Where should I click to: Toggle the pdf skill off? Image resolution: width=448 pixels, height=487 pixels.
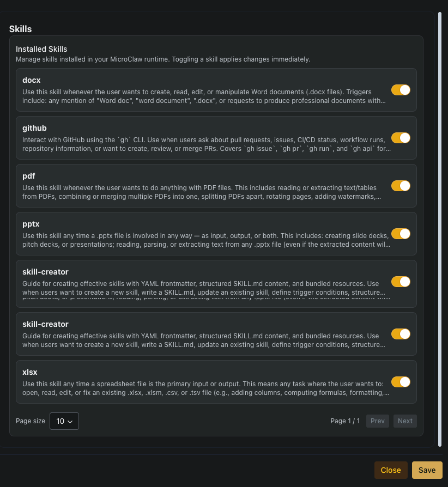click(x=401, y=186)
